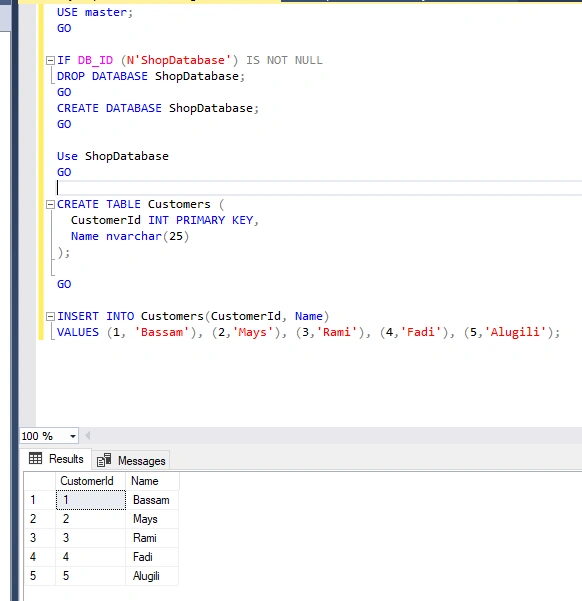The height and width of the screenshot is (601, 582).
Task: Select CustomerId cell with value 3
Action: pos(91,538)
